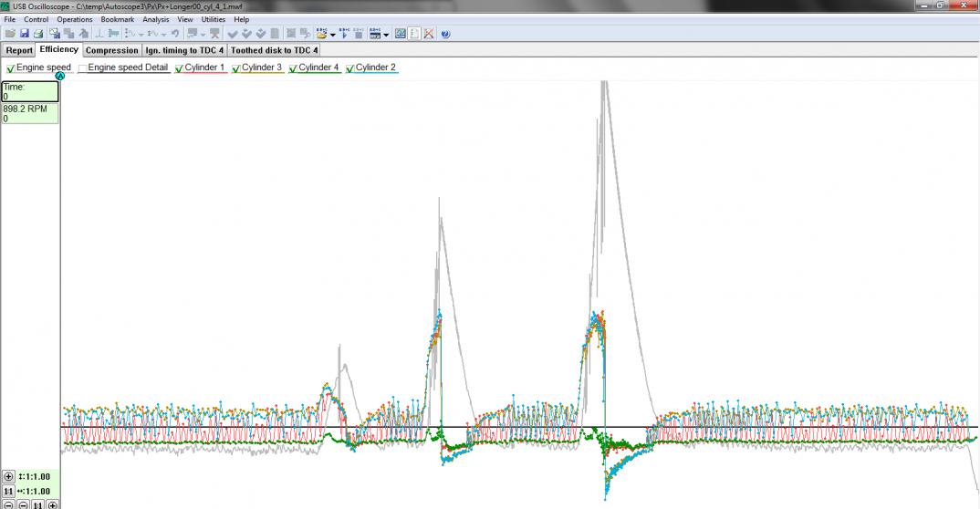Expand the dropdown arrow beside the folder script icon

pos(332,35)
